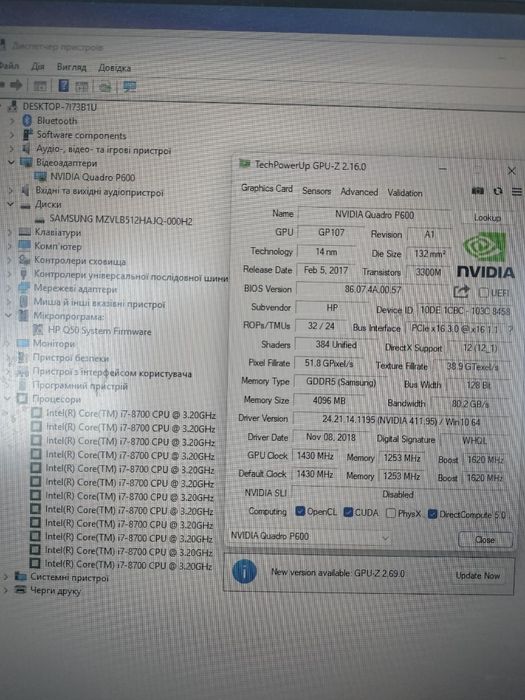Expand the Системні пристрої node
The height and width of the screenshot is (700, 525).
click(x=6, y=577)
